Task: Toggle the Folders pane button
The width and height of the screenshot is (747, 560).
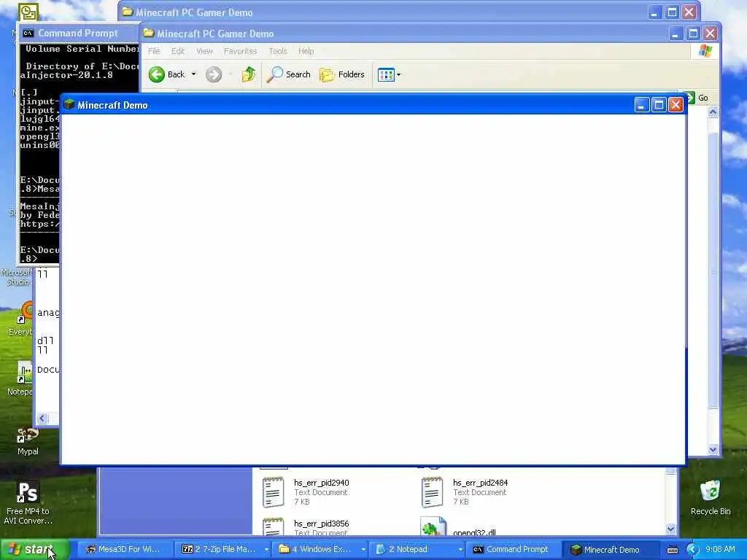Action: click(x=341, y=74)
